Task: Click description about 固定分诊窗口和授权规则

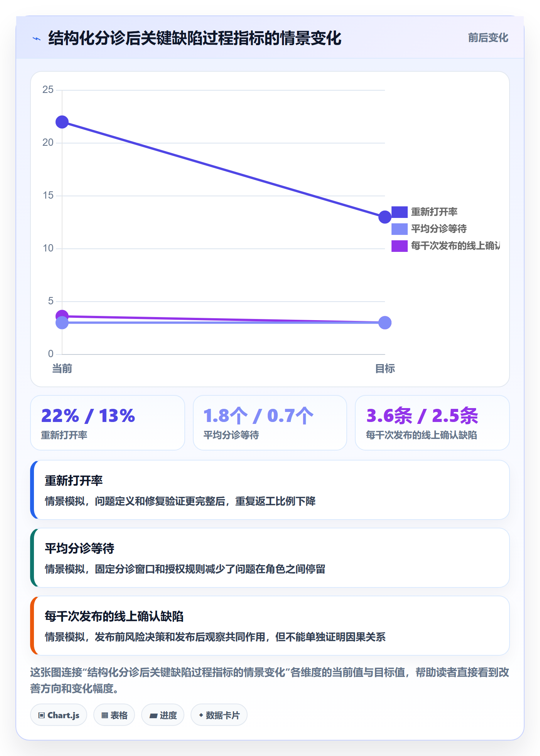Action: (x=185, y=569)
